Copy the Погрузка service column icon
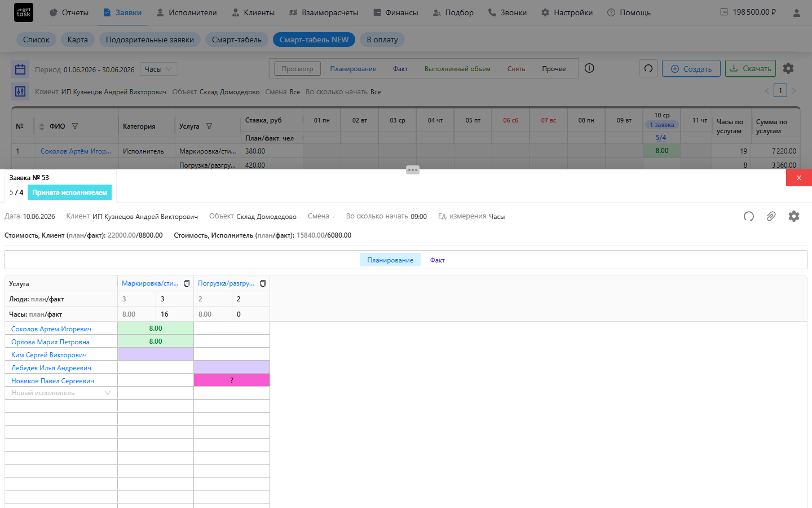This screenshot has height=508, width=812. click(263, 283)
